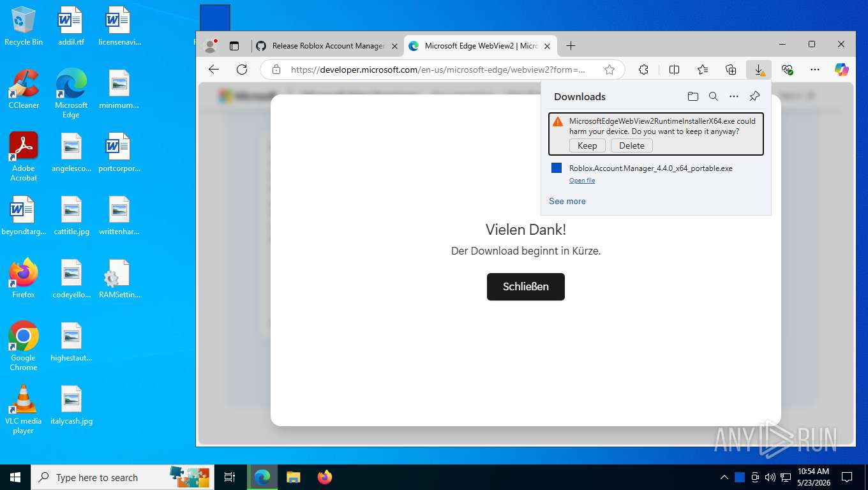Open Edge Settings and more menu

point(815,70)
